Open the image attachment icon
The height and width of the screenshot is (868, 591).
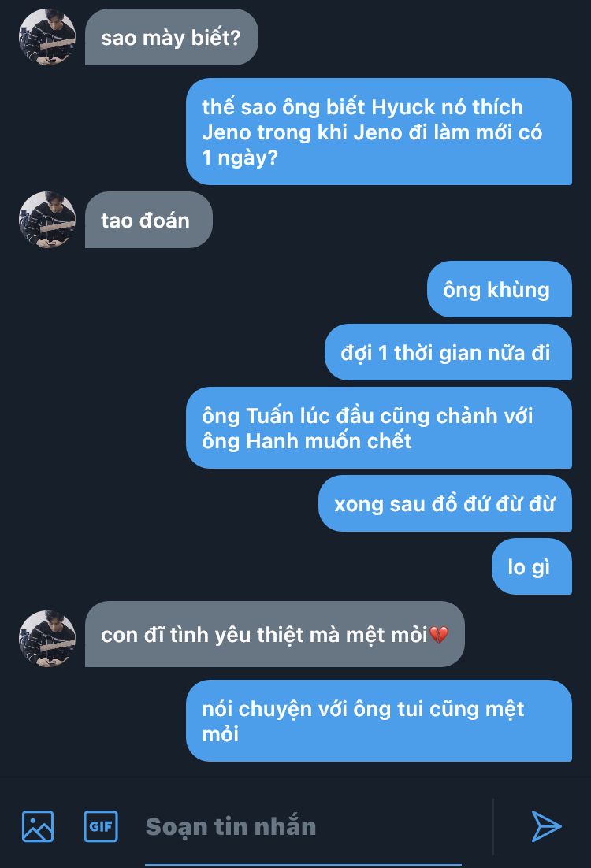[x=38, y=826]
